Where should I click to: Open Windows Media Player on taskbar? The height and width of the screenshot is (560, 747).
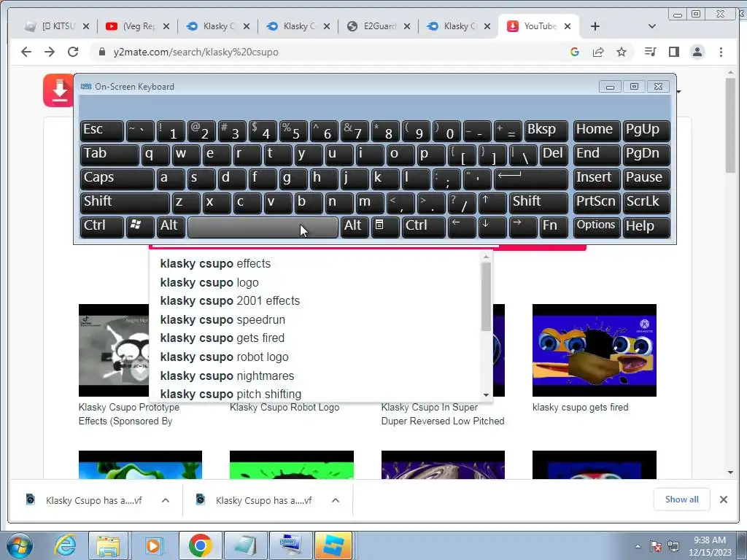click(x=153, y=545)
